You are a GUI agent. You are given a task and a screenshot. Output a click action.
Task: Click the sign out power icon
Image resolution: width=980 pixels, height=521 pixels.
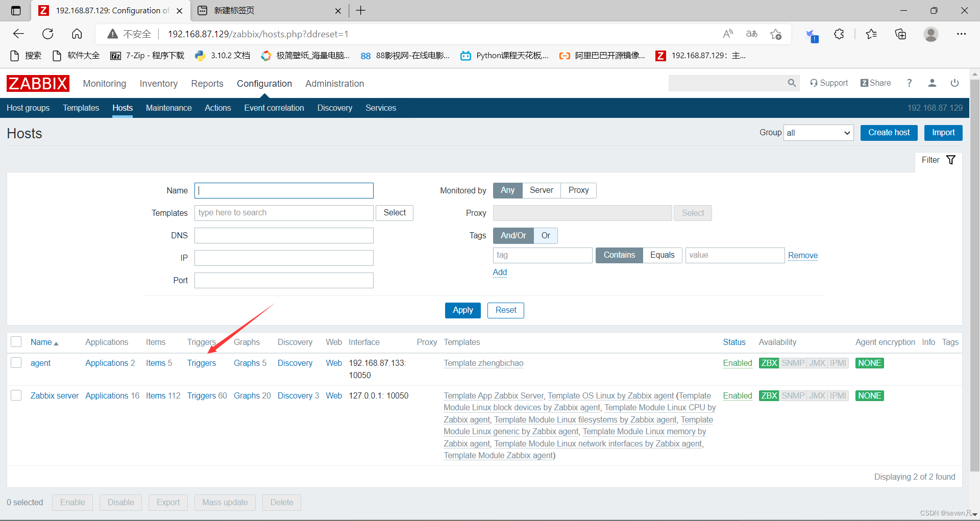(x=954, y=83)
